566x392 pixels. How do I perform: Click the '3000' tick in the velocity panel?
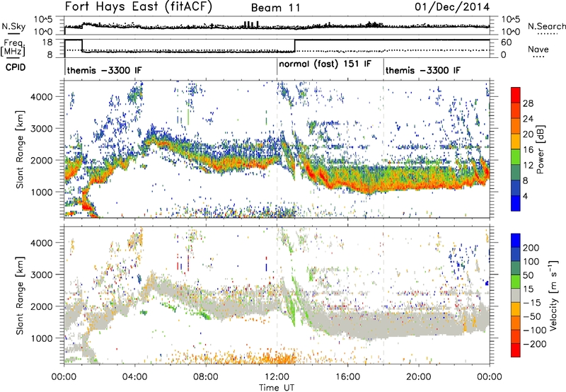41,275
